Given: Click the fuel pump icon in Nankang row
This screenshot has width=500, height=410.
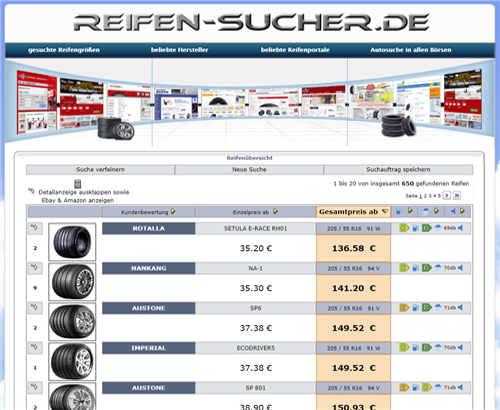Looking at the screenshot, I should pos(416,268).
